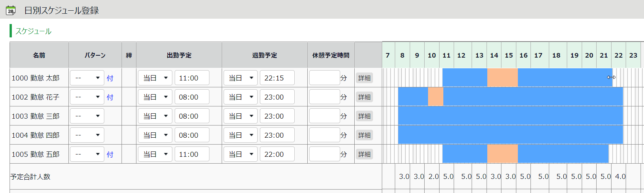Viewport: 644px width, 193px height.
Task: Click the orange break block for 1002 勤怠 花子
Action: click(x=435, y=97)
